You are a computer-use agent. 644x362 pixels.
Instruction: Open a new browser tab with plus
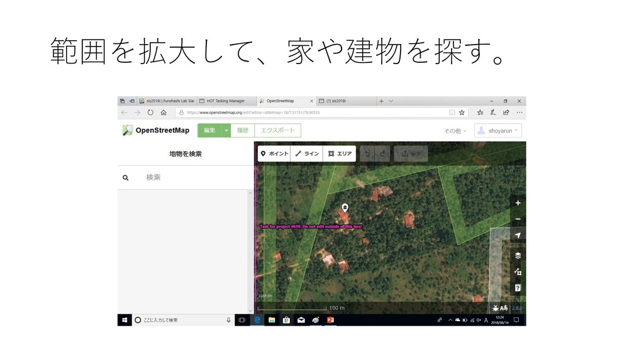pos(381,101)
